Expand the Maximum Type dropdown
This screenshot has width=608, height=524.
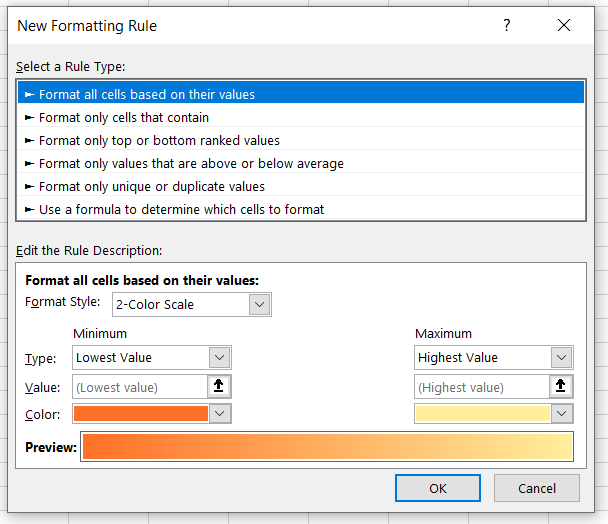(562, 357)
